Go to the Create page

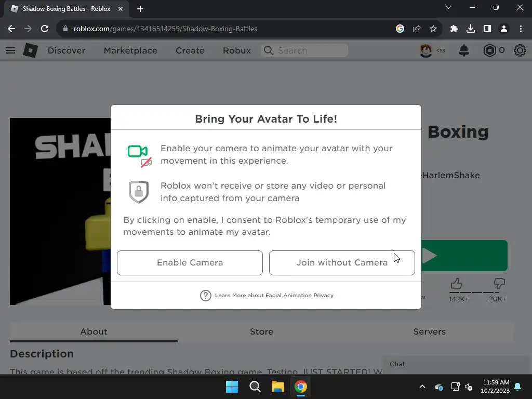click(190, 50)
